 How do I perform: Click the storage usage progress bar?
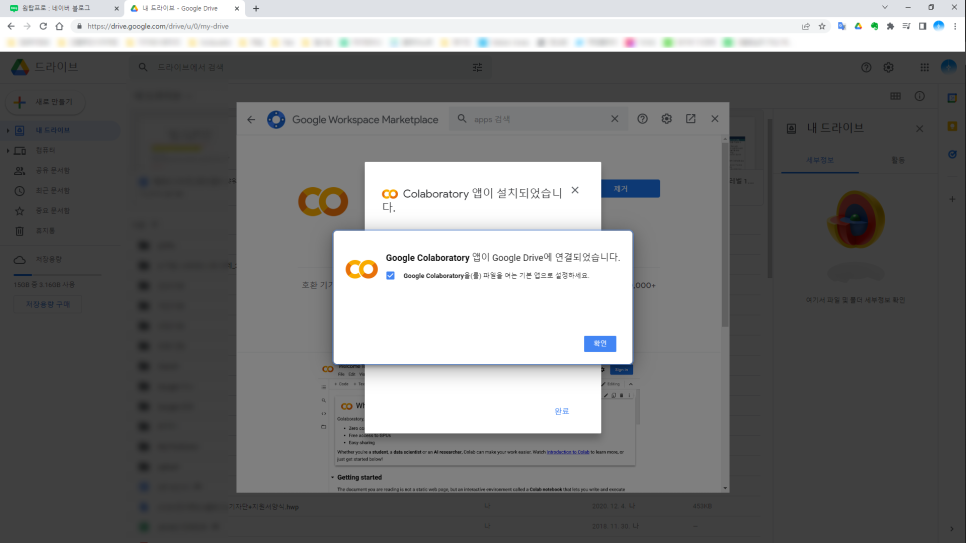[x=57, y=274]
